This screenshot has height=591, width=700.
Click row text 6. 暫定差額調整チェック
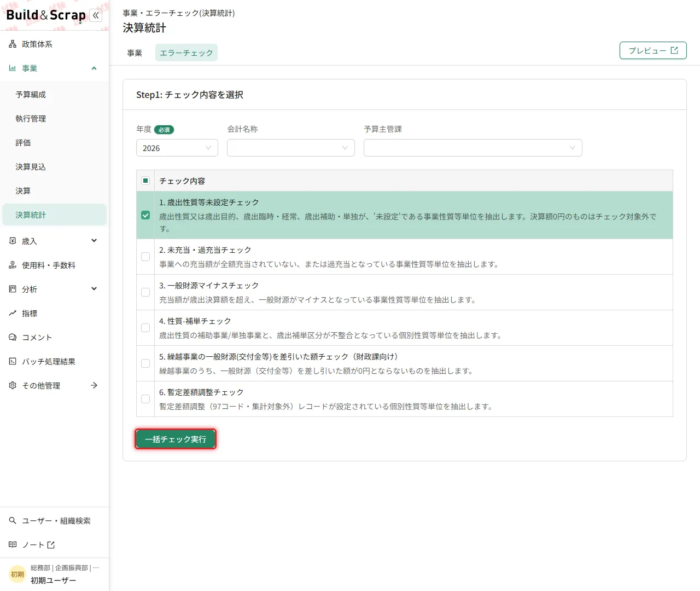coord(201,392)
